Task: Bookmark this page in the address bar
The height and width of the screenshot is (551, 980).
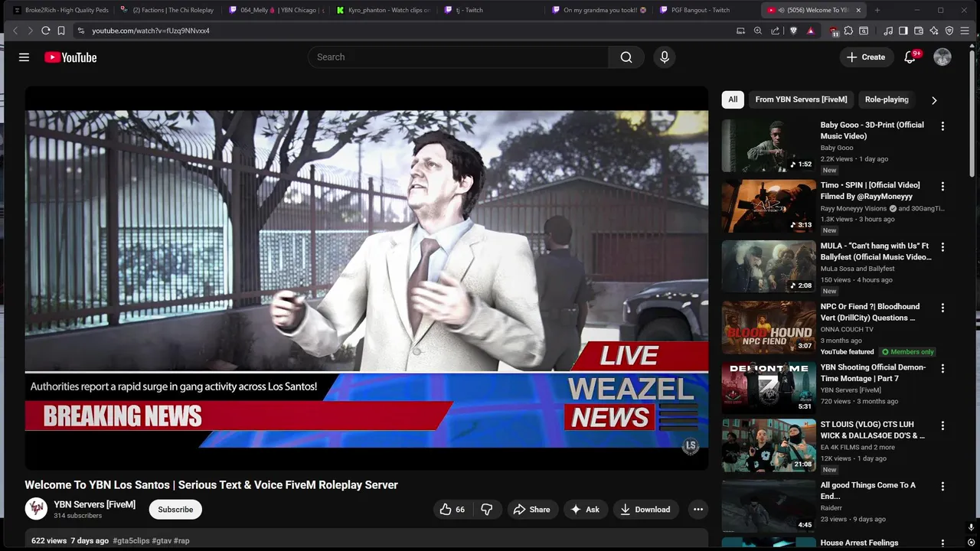Action: [61, 31]
